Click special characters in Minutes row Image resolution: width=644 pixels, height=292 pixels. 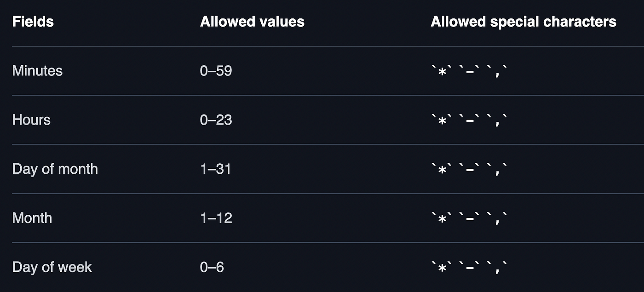(469, 71)
